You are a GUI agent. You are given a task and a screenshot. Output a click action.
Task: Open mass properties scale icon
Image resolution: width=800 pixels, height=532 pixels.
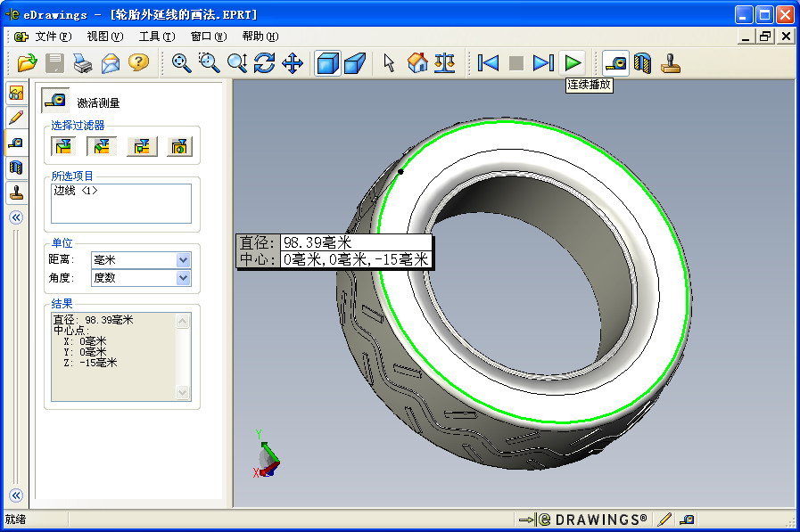click(445, 63)
